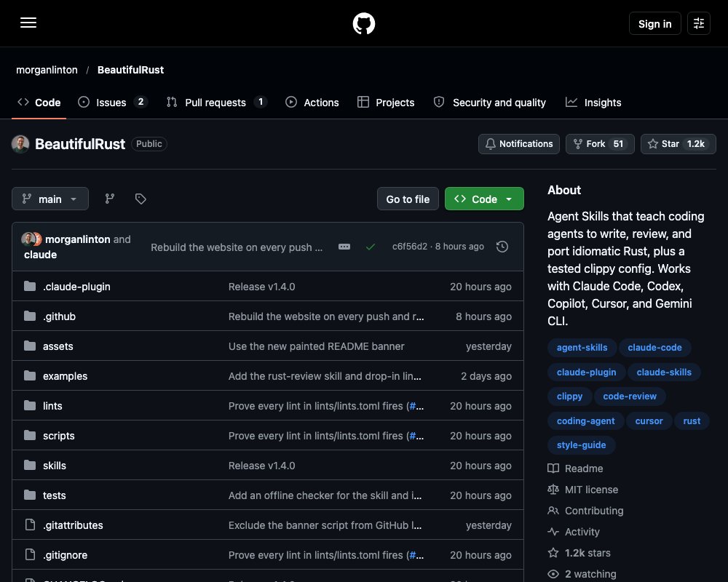
Task: Open the skills folder
Action: 55,466
